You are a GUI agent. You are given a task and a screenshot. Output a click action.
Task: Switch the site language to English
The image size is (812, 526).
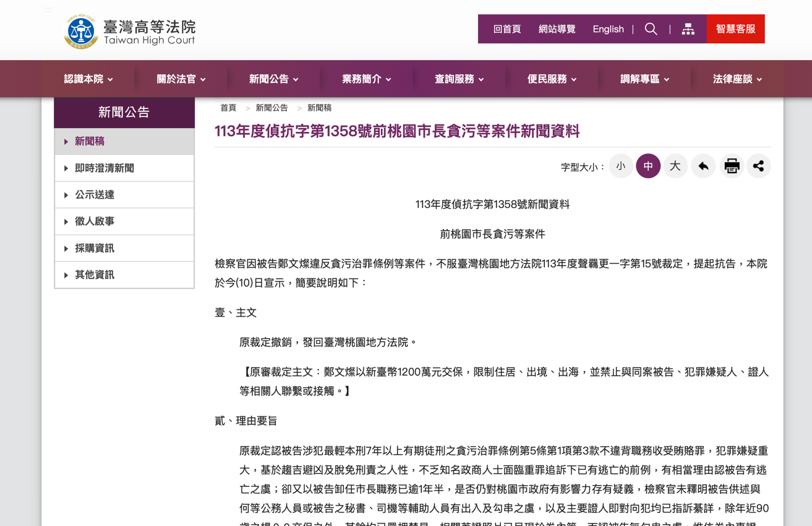point(608,28)
